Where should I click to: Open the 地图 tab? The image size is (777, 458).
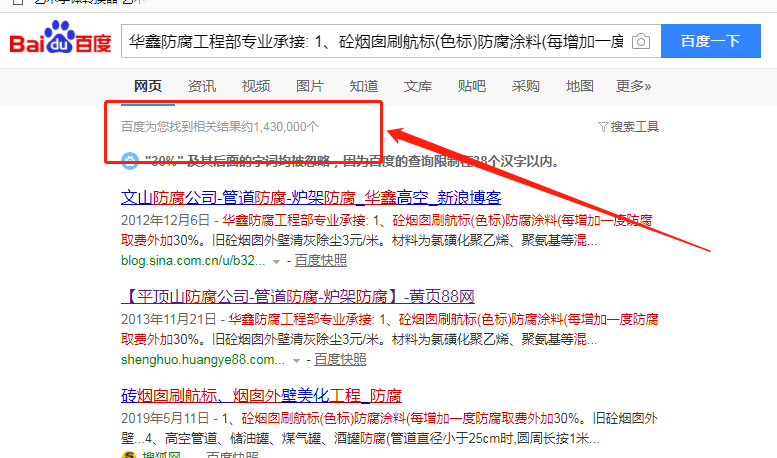tap(580, 86)
